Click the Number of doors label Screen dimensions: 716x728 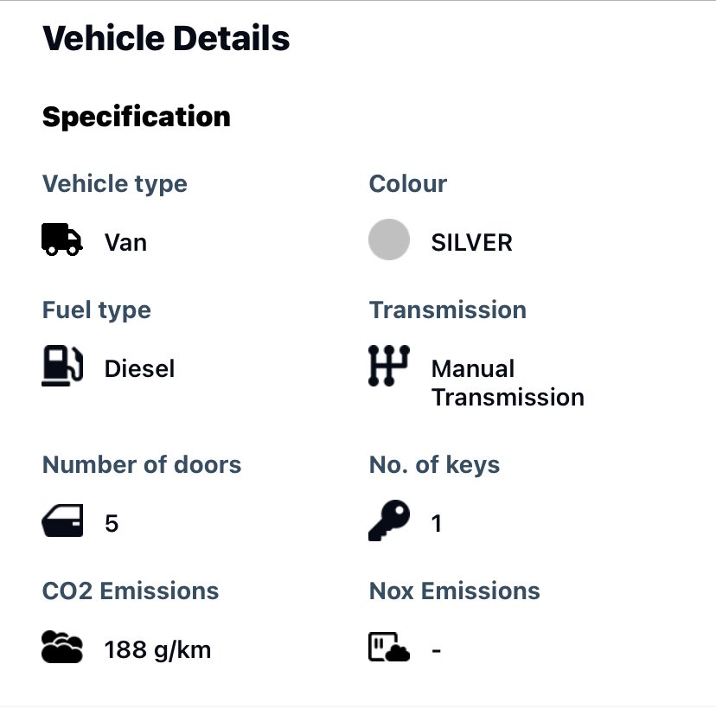(142, 465)
